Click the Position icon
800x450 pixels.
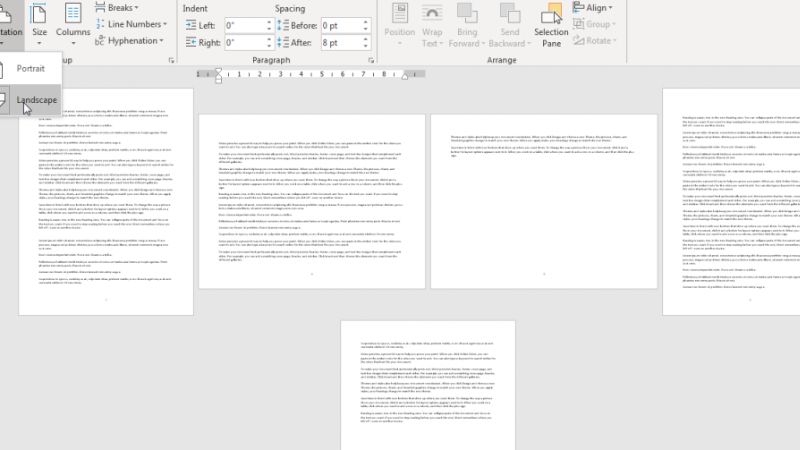tap(399, 26)
